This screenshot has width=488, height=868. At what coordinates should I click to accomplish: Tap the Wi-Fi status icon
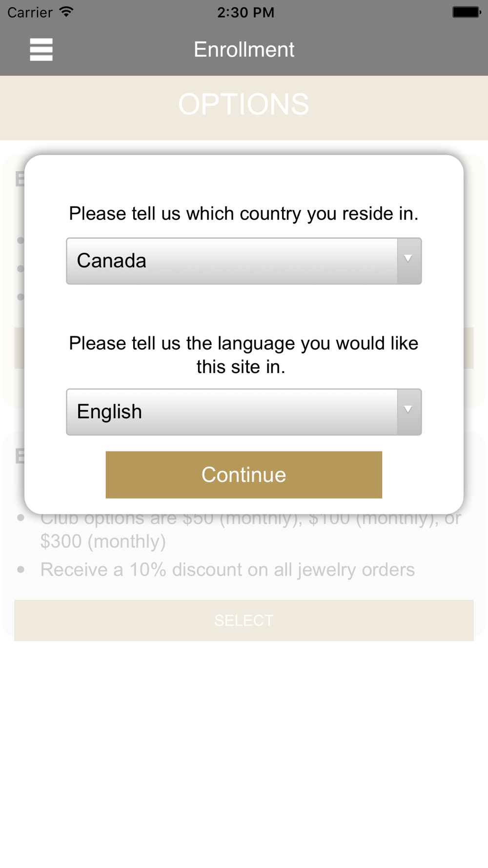66,12
